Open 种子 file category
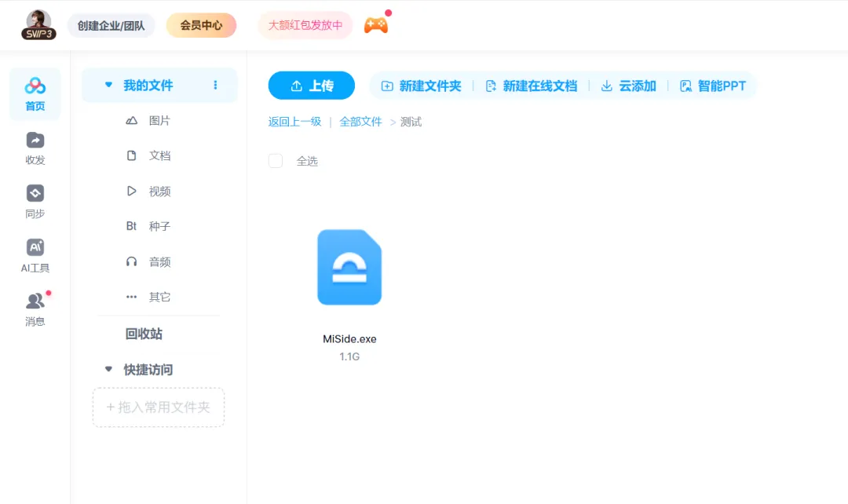 (x=159, y=226)
